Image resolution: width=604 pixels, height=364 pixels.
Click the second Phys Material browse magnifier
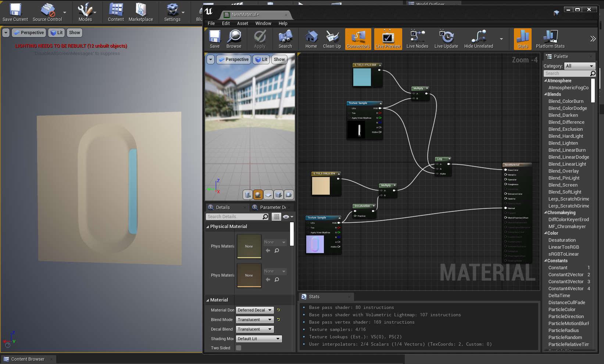(x=277, y=280)
